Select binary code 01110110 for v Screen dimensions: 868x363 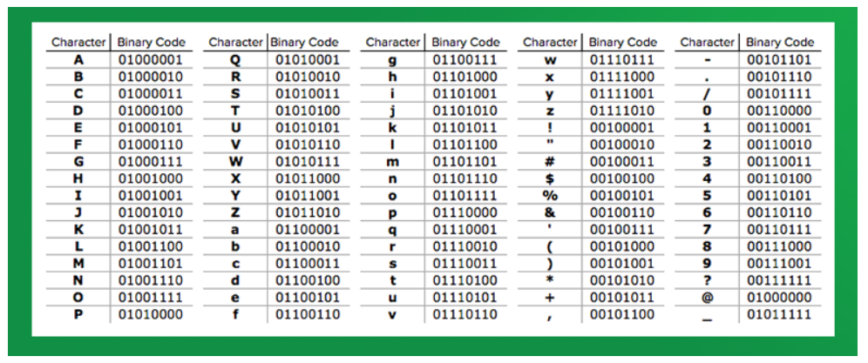[465, 314]
